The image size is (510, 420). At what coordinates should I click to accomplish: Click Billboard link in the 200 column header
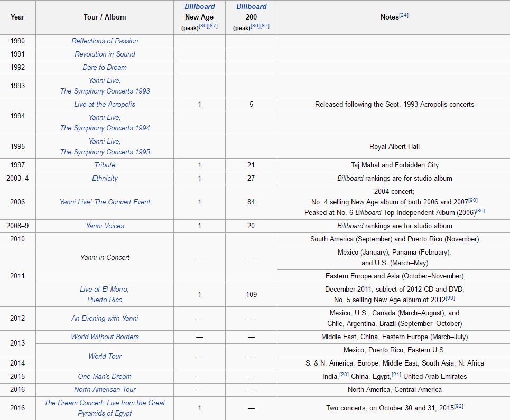point(251,6)
